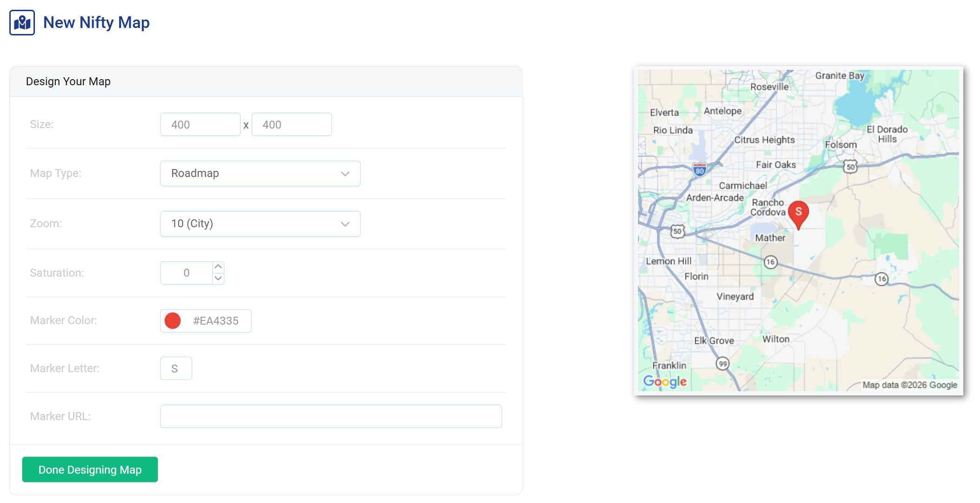Open the Map Type dropdown showing Roadmap
The height and width of the screenshot is (503, 980).
tap(260, 173)
